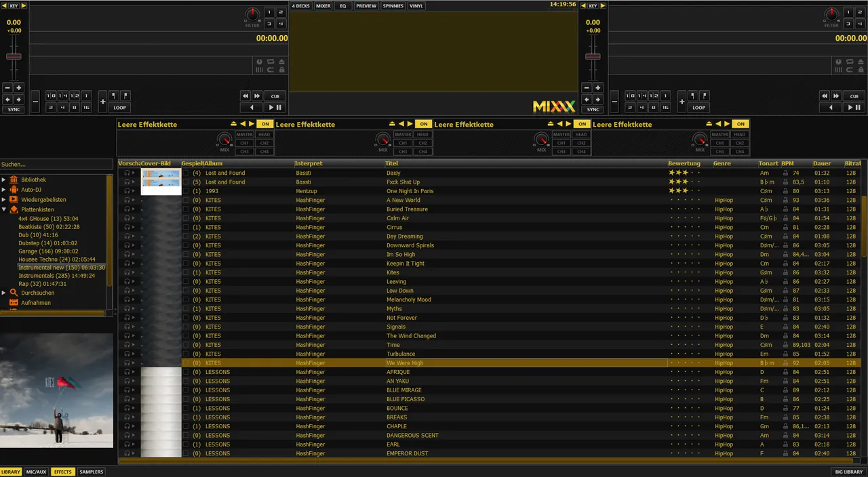Open the SAMPLERS section
Screen dimensions: 868x477
click(92, 472)
